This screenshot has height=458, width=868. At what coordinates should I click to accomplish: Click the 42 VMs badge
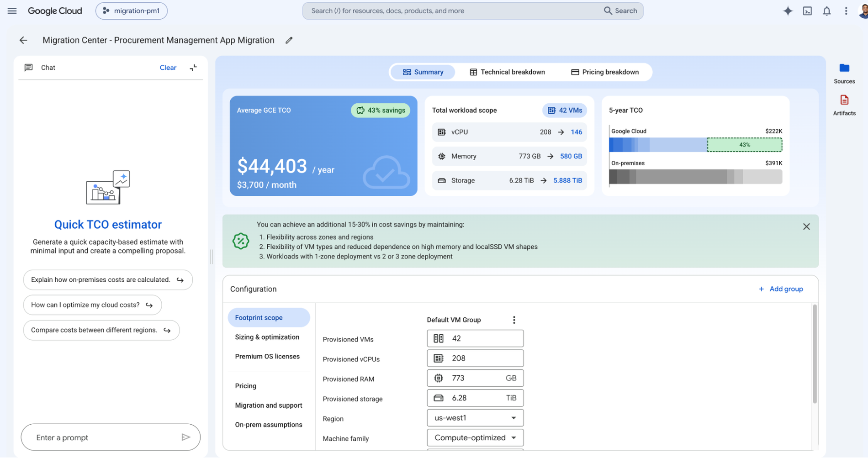(565, 111)
